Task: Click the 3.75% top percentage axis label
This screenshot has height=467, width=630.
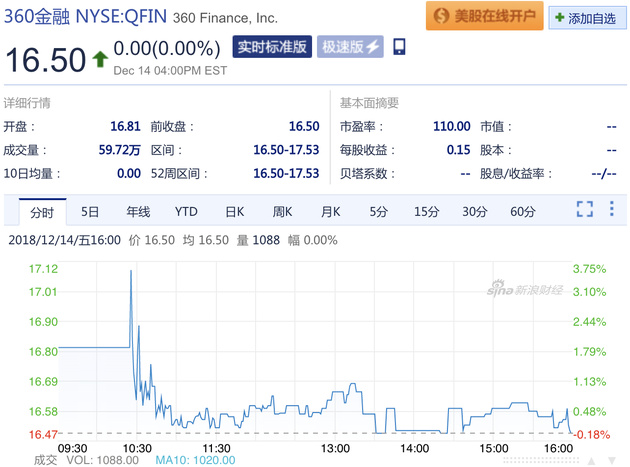Action: coord(589,269)
